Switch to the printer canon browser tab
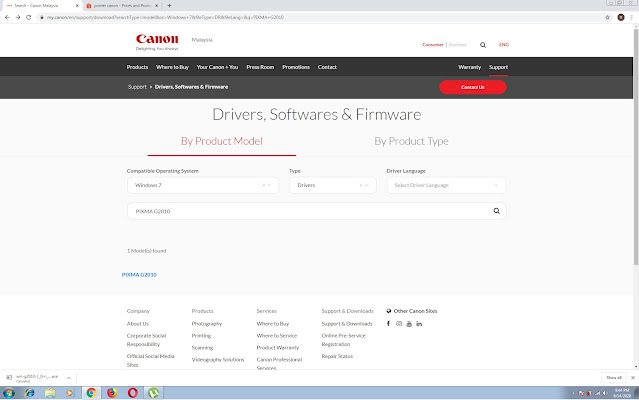The image size is (639, 400). click(122, 6)
